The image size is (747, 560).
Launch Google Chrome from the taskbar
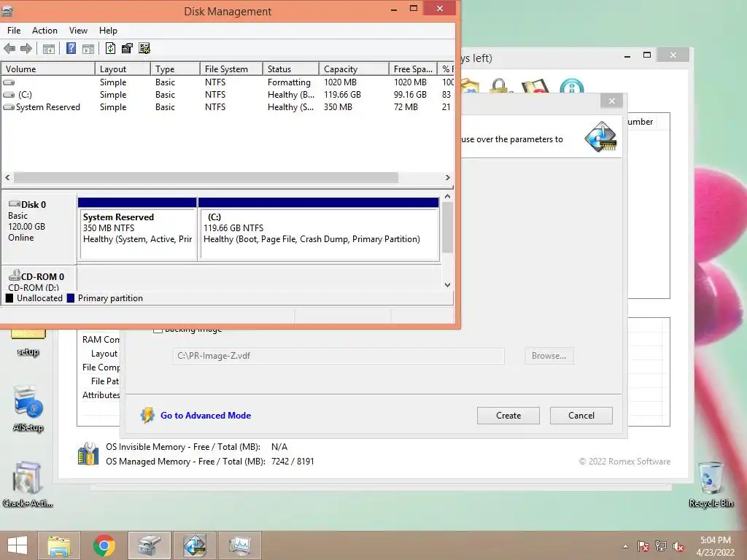(x=104, y=545)
